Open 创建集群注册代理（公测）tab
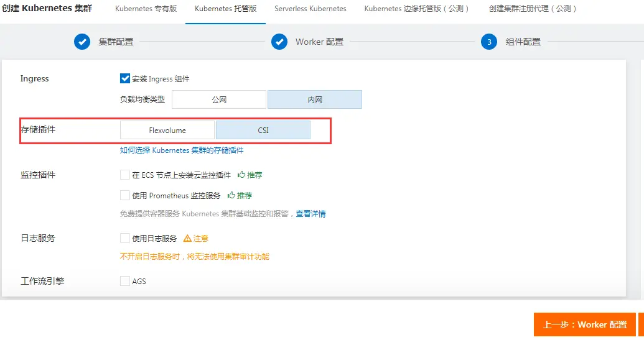 pos(533,9)
